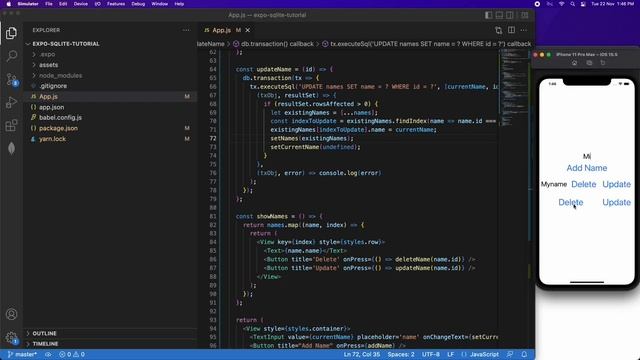
Task: Open the Edit menu
Action: coord(63,4)
